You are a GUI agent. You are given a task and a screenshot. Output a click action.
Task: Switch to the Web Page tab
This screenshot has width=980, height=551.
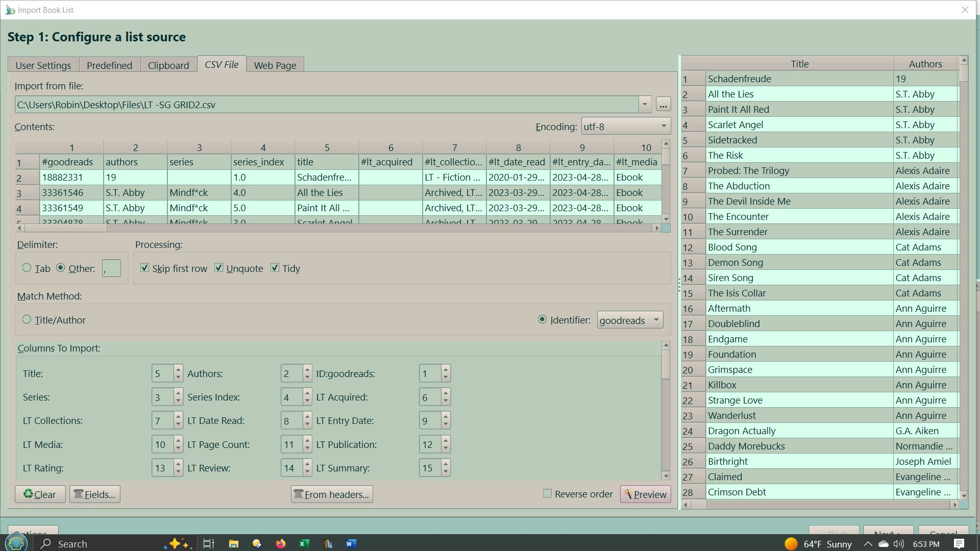275,65
